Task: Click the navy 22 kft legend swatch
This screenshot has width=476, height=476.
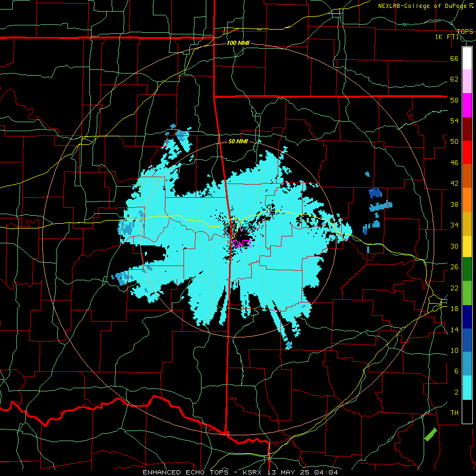Action: tap(467, 317)
